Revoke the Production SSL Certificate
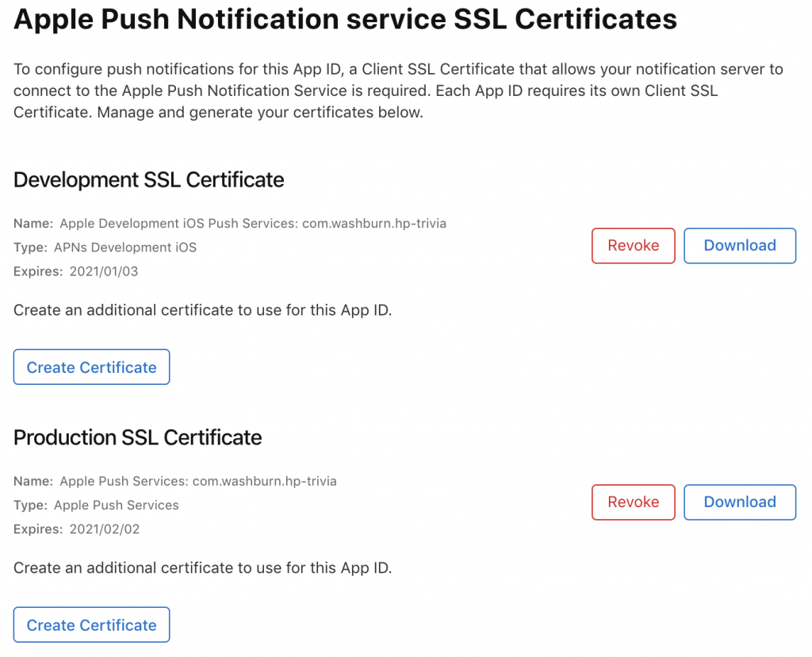Screen dimensions: 812x657 pyautogui.click(x=634, y=502)
